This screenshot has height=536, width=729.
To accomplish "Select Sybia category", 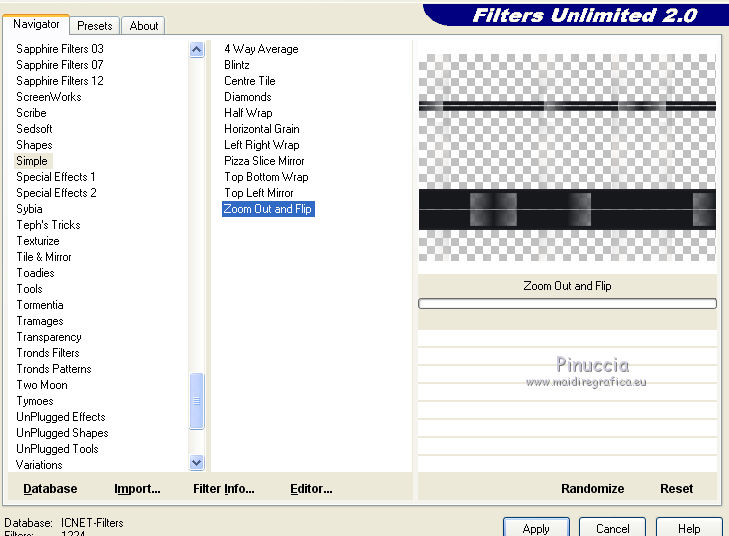I will (x=29, y=209).
